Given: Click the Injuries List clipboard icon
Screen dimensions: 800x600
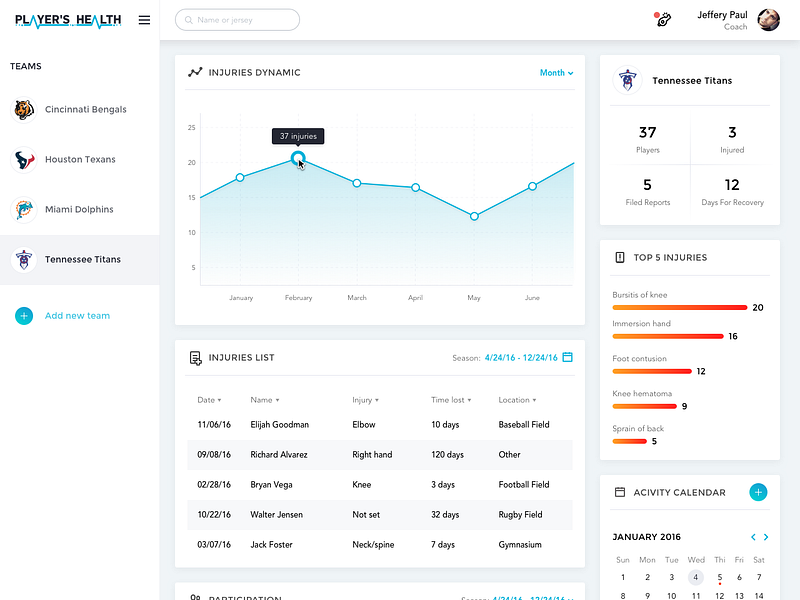Looking at the screenshot, I should click(198, 357).
